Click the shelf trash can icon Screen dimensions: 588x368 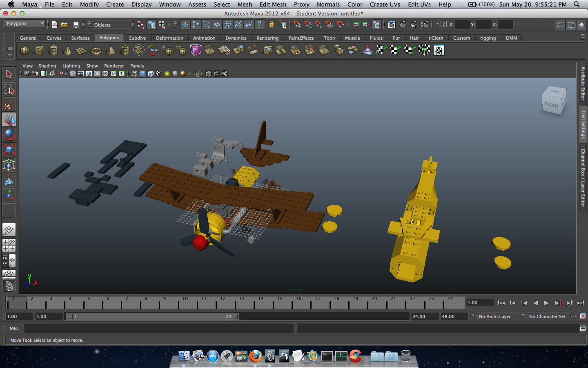[x=583, y=37]
